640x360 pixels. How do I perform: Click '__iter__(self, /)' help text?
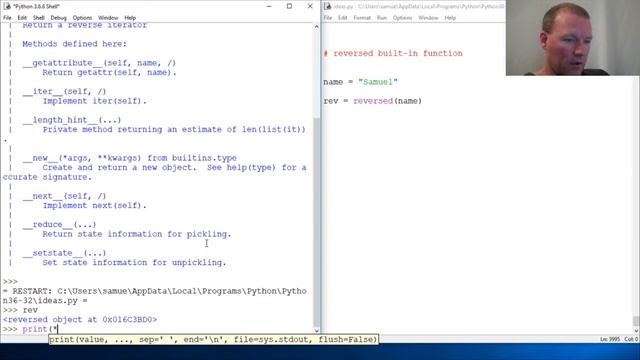tap(64, 91)
